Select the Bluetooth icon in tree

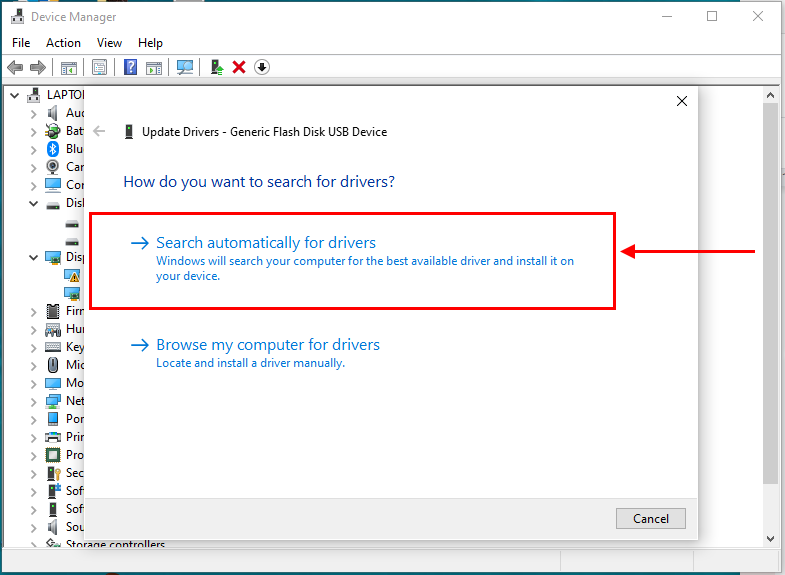click(53, 149)
